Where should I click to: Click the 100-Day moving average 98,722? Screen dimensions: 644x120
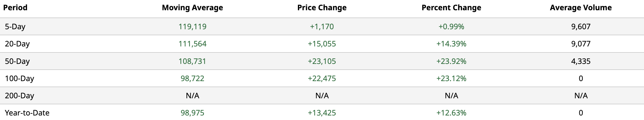(192, 79)
